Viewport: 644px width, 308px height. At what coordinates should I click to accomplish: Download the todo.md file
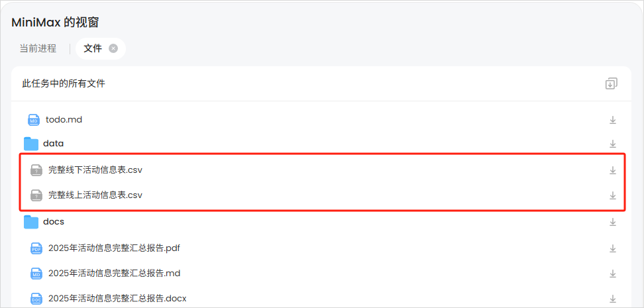click(x=613, y=121)
